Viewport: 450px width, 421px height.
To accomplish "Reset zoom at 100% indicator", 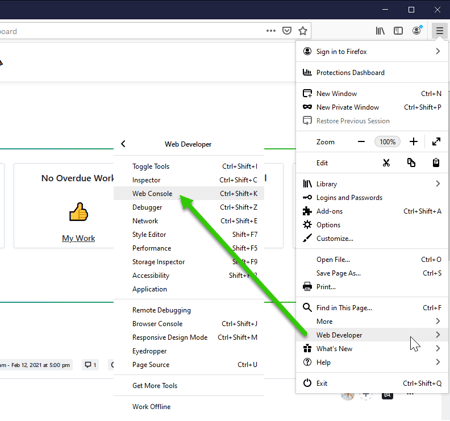I will [x=387, y=142].
